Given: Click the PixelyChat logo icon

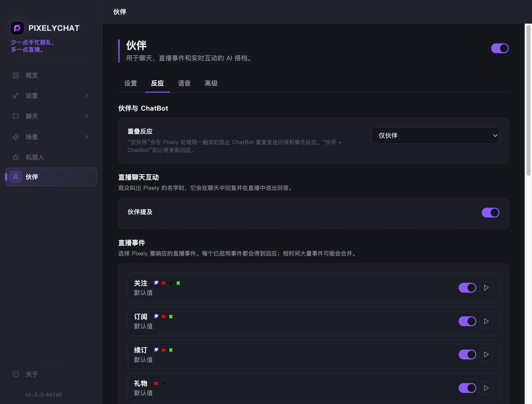Looking at the screenshot, I should (17, 28).
